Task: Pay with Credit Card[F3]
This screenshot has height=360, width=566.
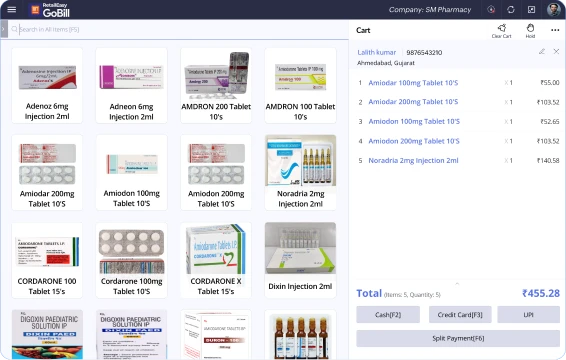Action: click(x=460, y=315)
